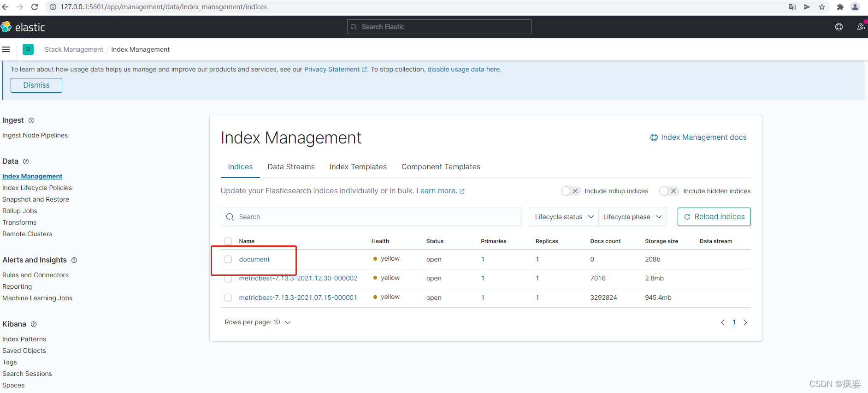Image resolution: width=868 pixels, height=393 pixels.
Task: Open Transforms in sidebar
Action: (x=19, y=222)
